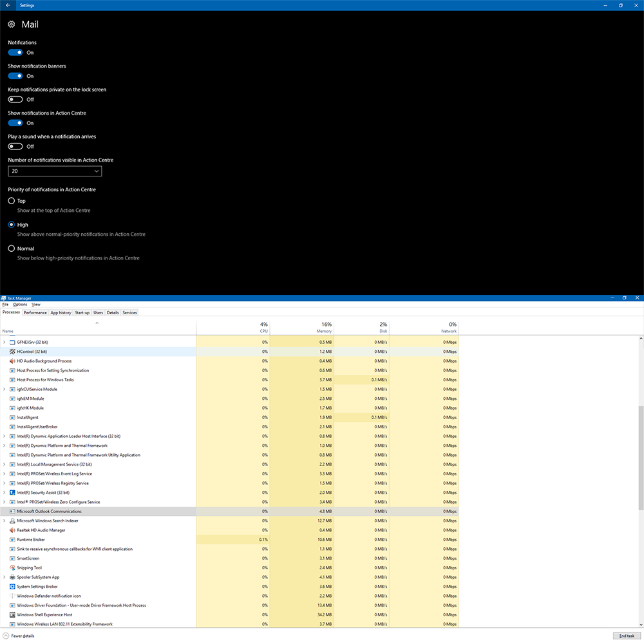Image resolution: width=644 pixels, height=644 pixels.
Task: Click the Host Process for Setting Synchronization icon
Action: click(12, 370)
